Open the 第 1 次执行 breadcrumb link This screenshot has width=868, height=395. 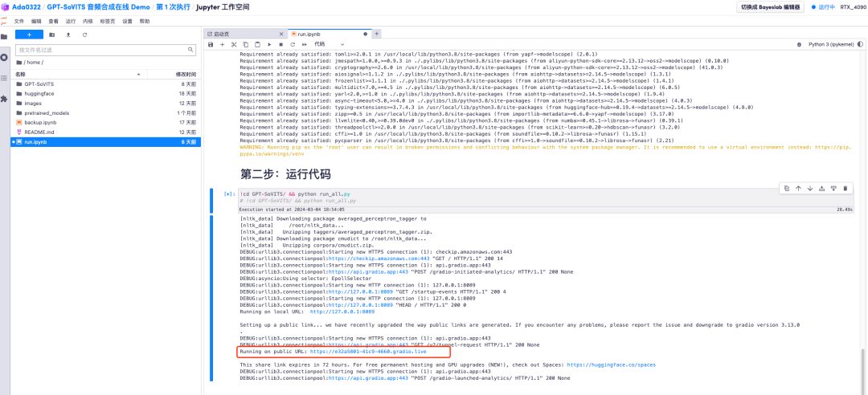[174, 7]
